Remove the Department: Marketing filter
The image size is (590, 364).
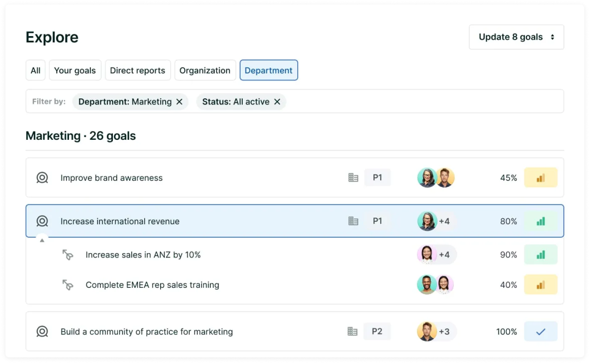tap(179, 102)
